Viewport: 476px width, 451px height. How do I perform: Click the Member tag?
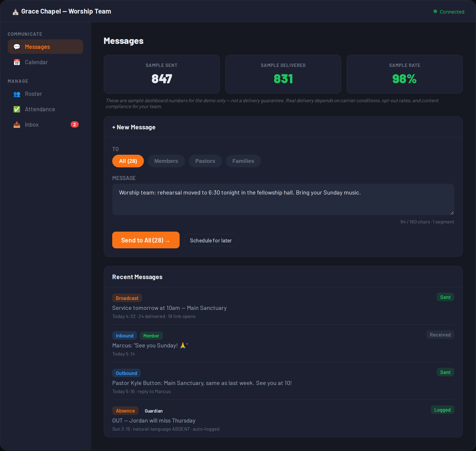coord(151,336)
